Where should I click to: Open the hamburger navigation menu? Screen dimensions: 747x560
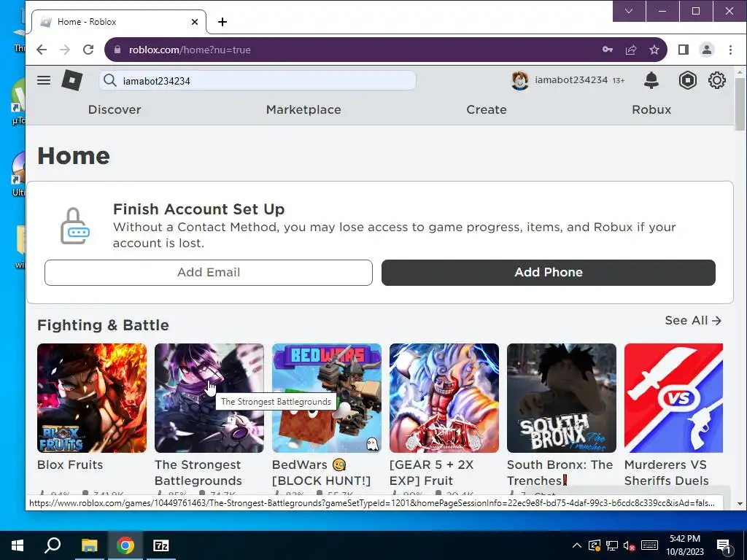pos(44,80)
